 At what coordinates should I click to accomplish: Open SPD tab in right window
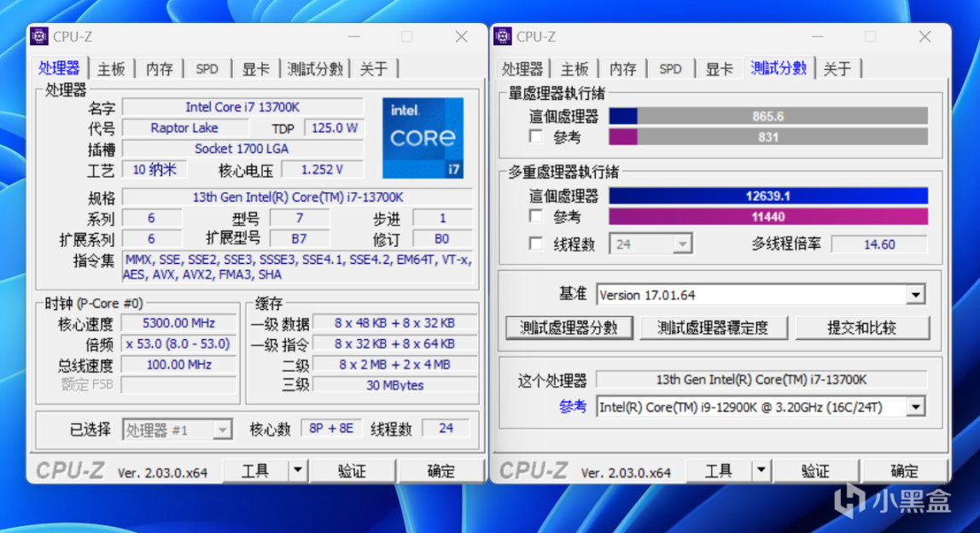pos(671,69)
